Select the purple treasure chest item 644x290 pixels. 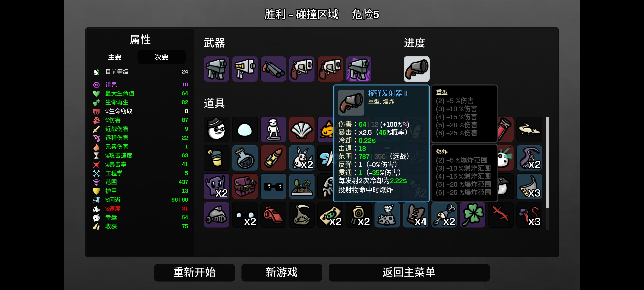coord(245,186)
